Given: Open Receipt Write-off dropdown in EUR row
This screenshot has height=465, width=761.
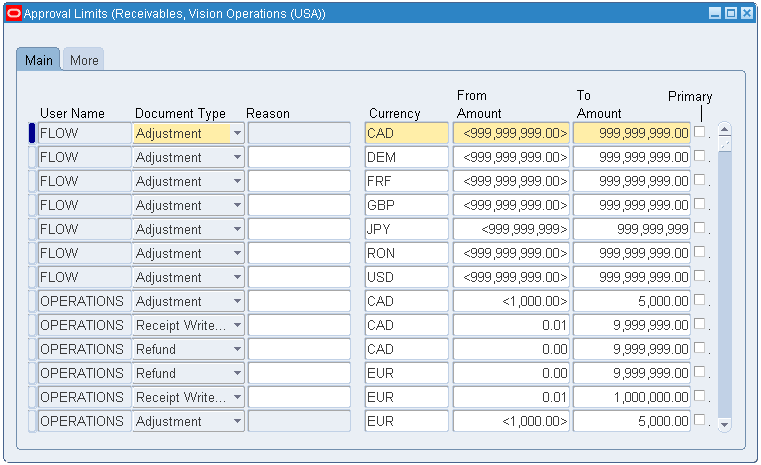Looking at the screenshot, I should coord(237,397).
